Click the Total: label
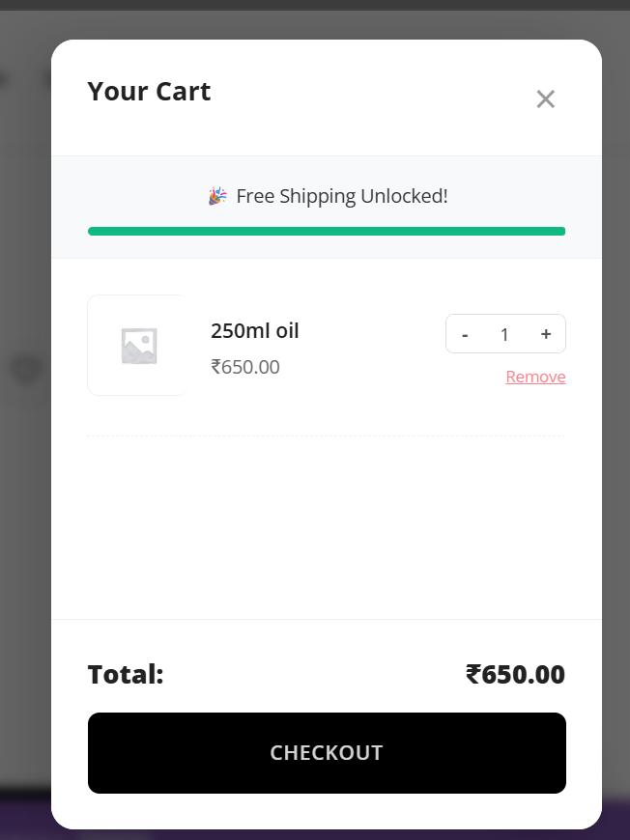This screenshot has height=840, width=630. [126, 674]
